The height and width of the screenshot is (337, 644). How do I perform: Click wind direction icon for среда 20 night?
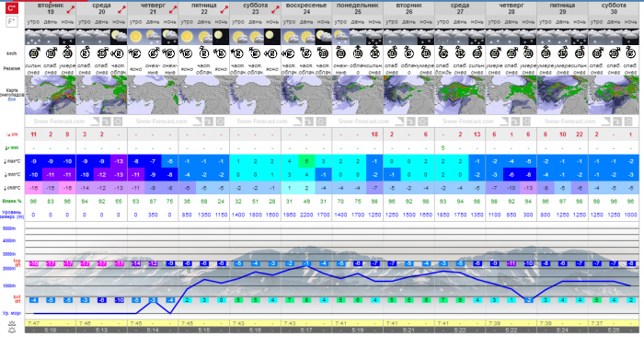coord(119,53)
